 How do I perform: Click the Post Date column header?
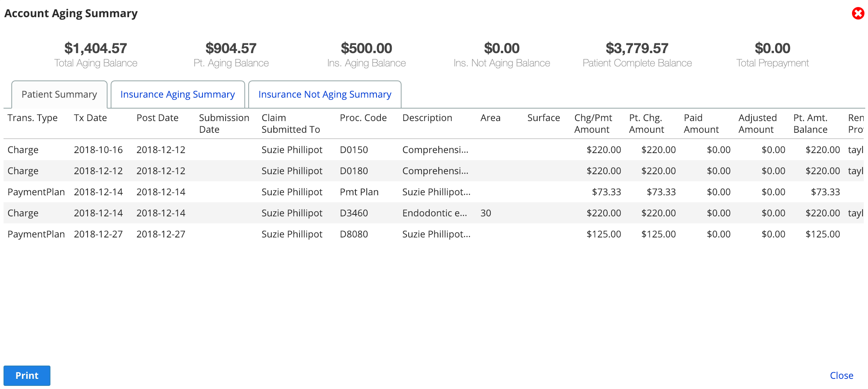(x=157, y=118)
